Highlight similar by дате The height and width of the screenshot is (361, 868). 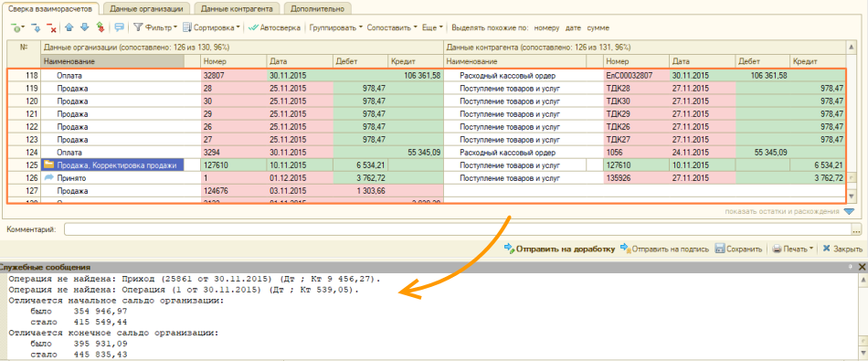tap(574, 27)
